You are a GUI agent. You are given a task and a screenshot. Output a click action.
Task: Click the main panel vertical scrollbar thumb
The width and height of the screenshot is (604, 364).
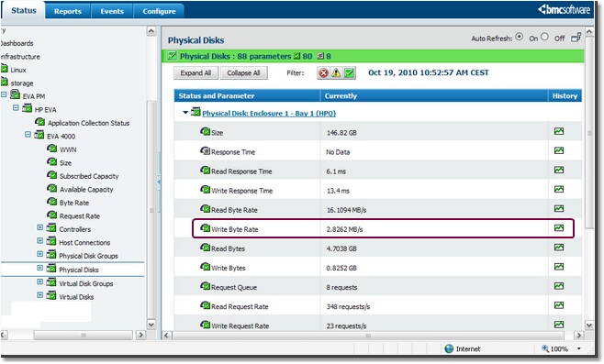click(589, 133)
